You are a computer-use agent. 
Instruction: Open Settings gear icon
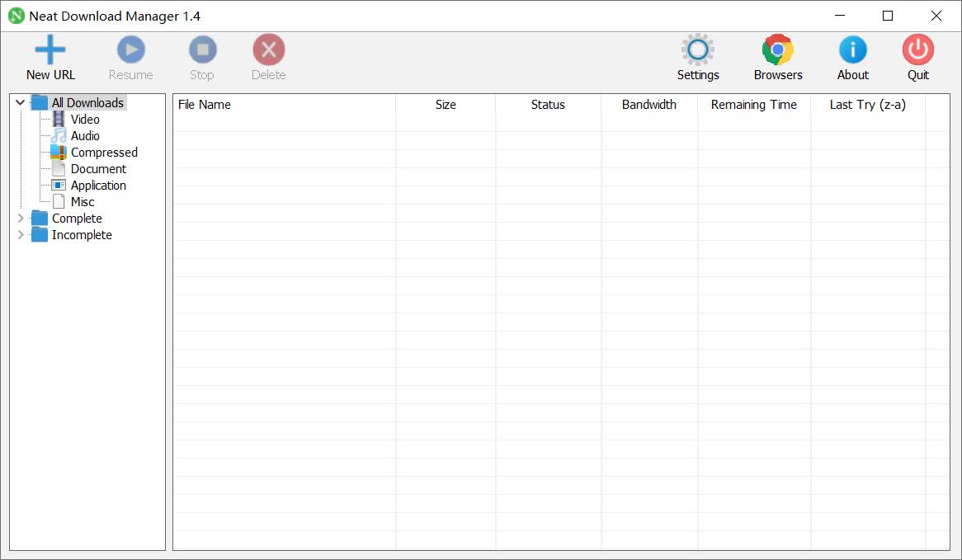point(697,49)
